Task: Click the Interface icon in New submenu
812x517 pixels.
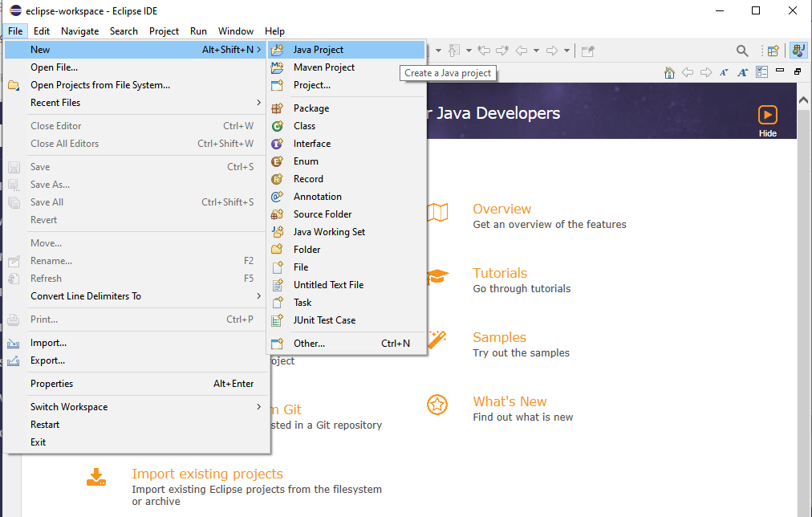Action: (278, 144)
